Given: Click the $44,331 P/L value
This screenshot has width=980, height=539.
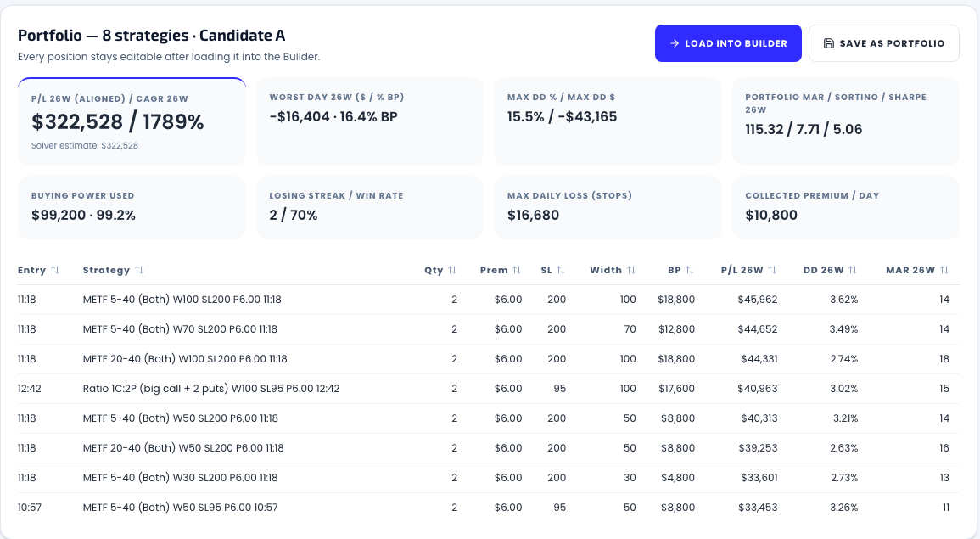Looking at the screenshot, I should coord(759,359).
